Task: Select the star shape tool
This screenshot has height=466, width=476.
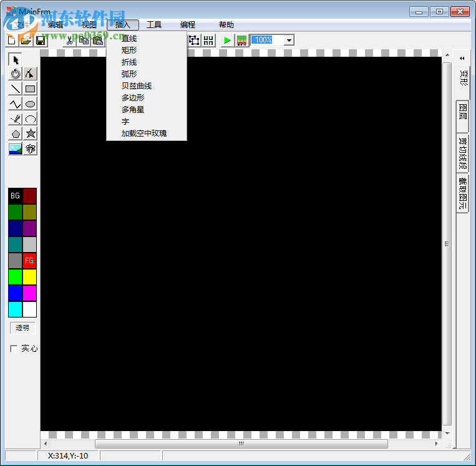Action: (30, 133)
